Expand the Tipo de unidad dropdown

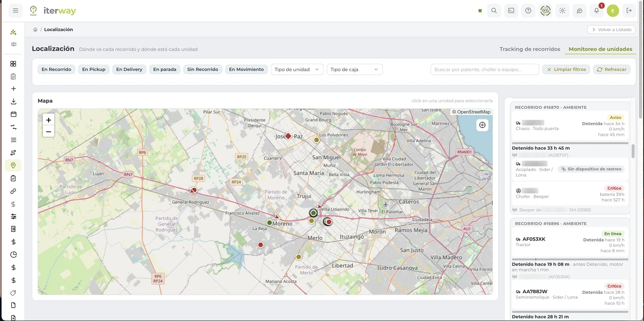point(297,69)
